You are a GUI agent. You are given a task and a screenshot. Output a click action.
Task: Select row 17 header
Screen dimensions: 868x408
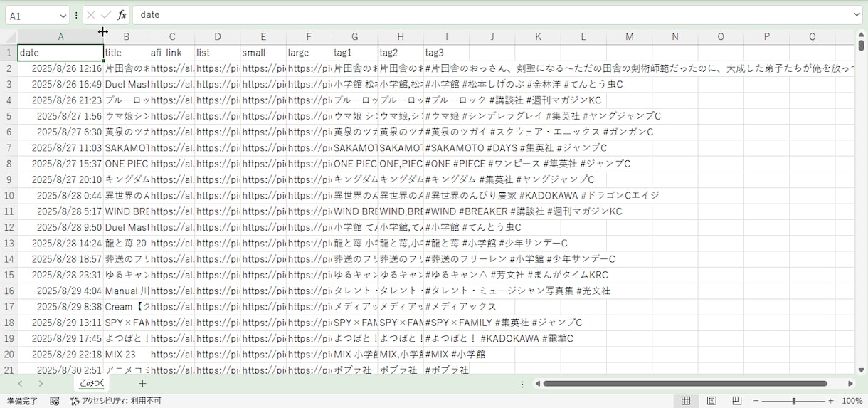click(x=9, y=307)
